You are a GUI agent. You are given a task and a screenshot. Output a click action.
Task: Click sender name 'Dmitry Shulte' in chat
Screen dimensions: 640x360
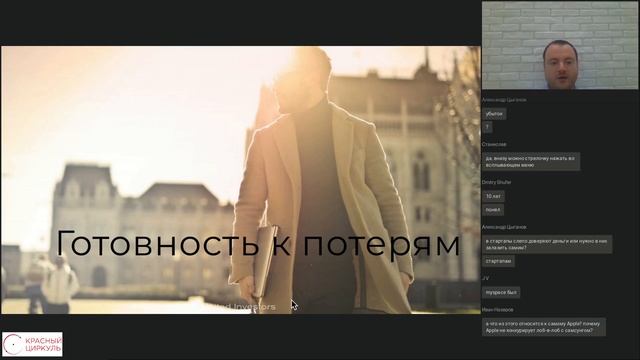(496, 182)
